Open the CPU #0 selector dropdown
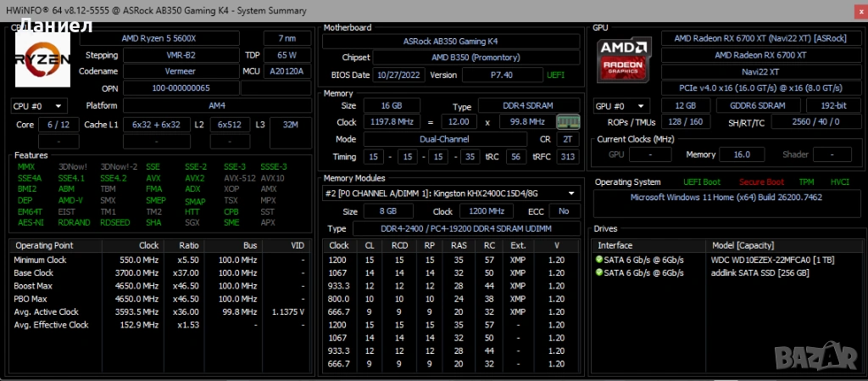The image size is (868, 381). coord(39,106)
